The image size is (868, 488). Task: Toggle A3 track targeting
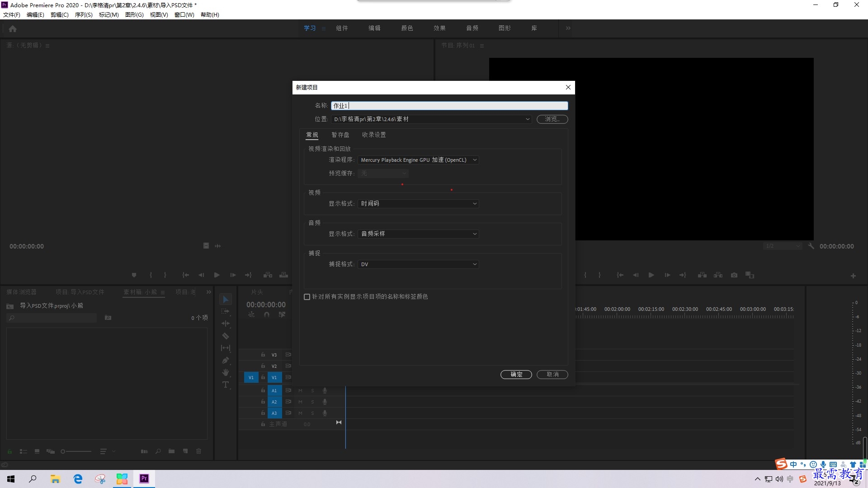click(274, 413)
